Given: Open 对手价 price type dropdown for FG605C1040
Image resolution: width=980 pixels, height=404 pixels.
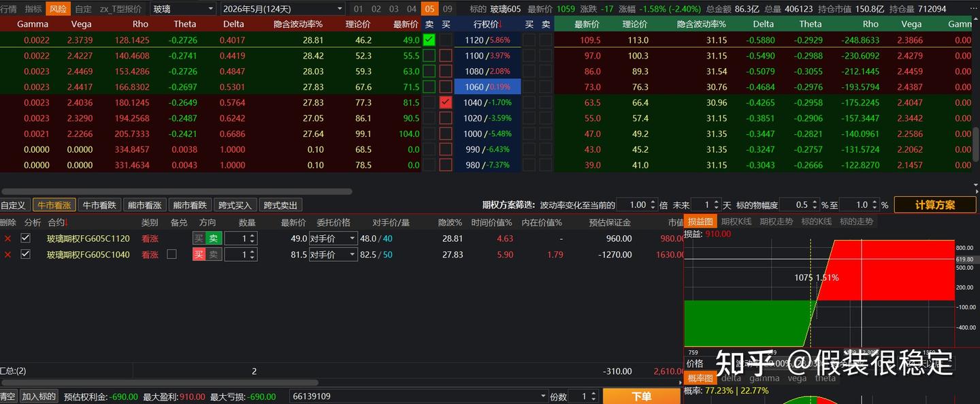Looking at the screenshot, I should [x=333, y=254].
